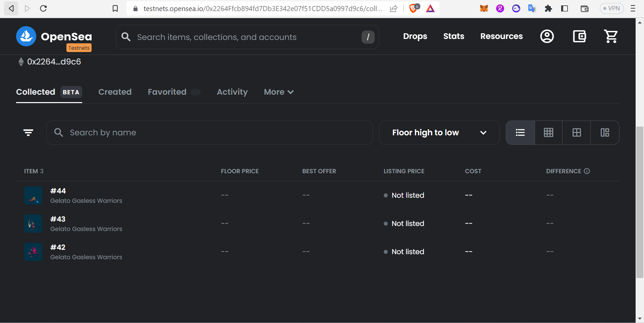Image resolution: width=644 pixels, height=323 pixels.
Task: Select the list view layout
Action: point(520,132)
